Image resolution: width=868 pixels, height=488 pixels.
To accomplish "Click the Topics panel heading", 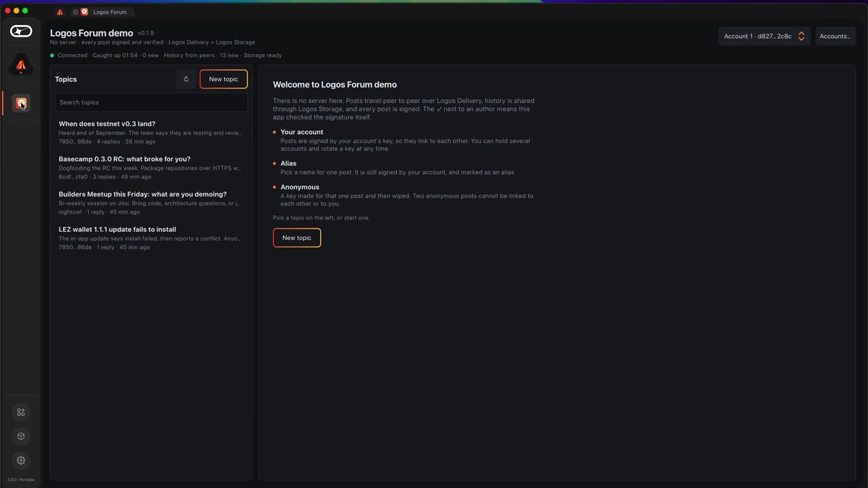I will 66,79.
